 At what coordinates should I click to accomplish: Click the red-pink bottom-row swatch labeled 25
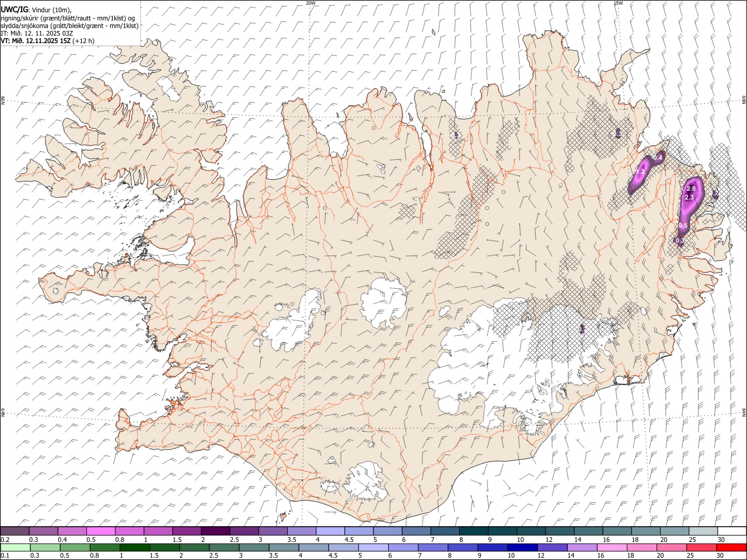[x=701, y=548]
